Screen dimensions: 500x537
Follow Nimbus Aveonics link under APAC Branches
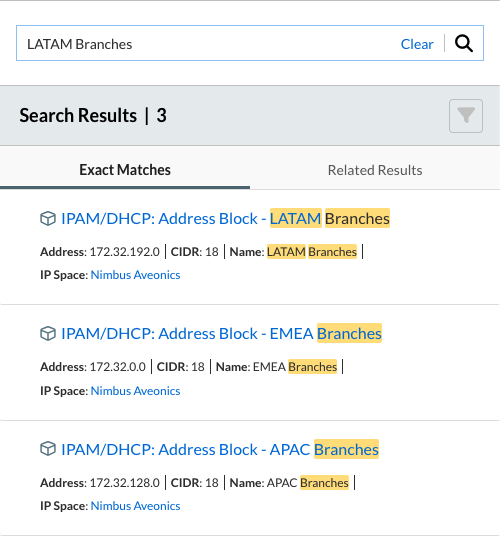pyautogui.click(x=135, y=506)
